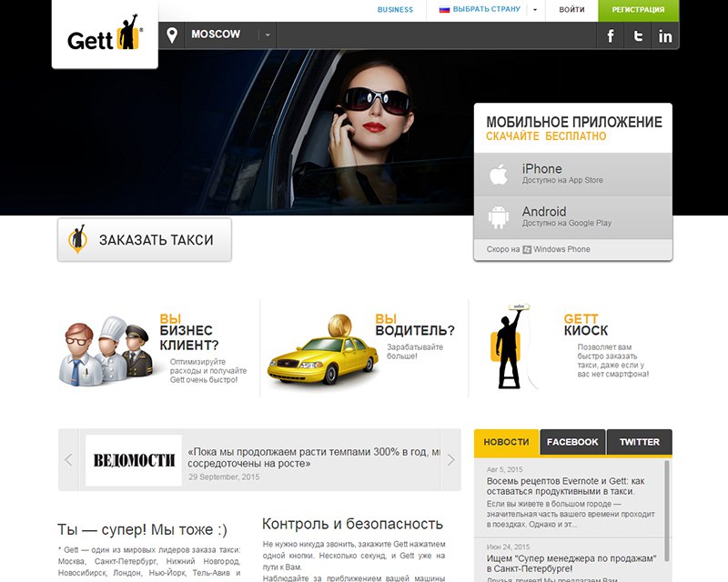The height and width of the screenshot is (582, 728).
Task: Show next press quote with right arrow
Action: click(450, 460)
